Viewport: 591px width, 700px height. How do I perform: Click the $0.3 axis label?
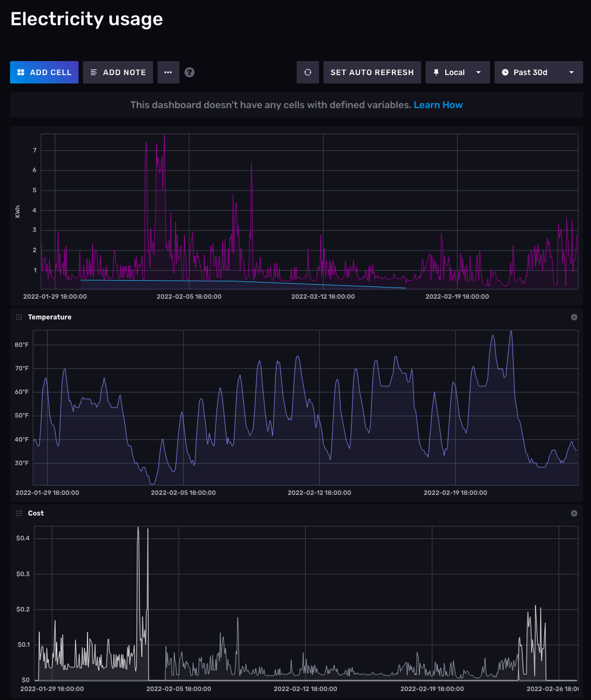point(23,574)
